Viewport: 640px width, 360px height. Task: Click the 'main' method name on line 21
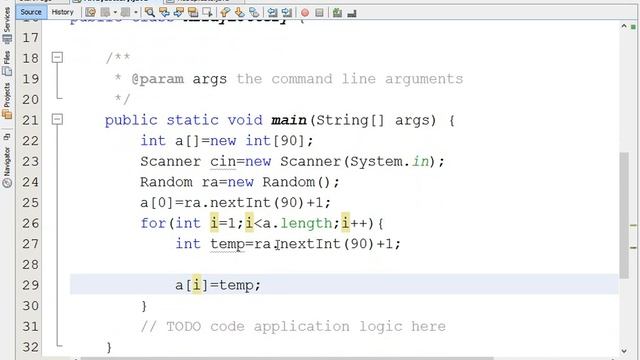click(289, 120)
